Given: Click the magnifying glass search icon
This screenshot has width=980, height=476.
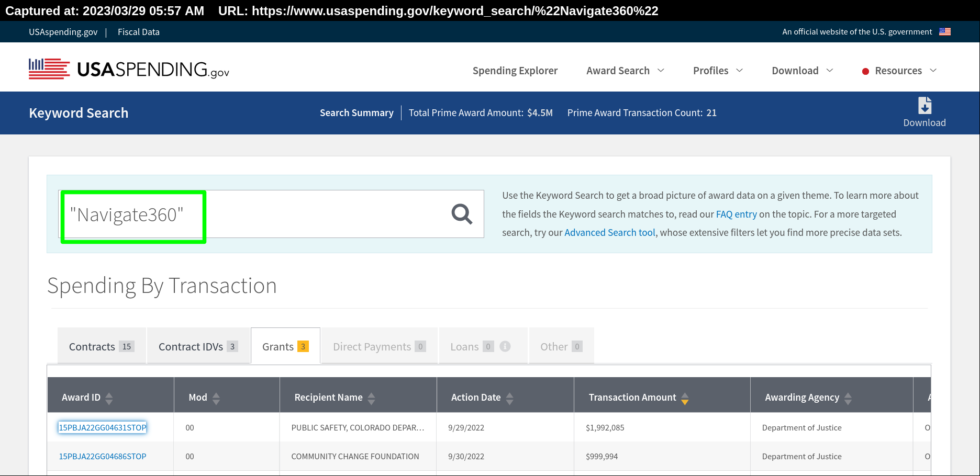Looking at the screenshot, I should click(x=462, y=214).
